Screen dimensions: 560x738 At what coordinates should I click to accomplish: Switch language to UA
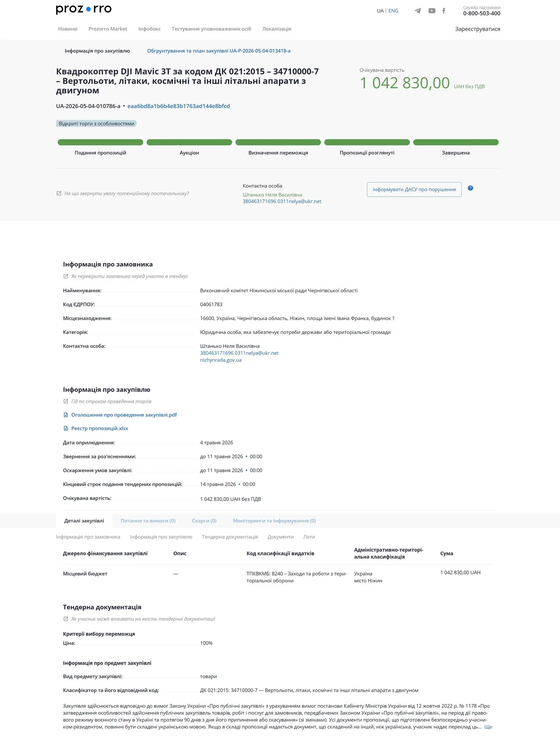[x=380, y=11]
